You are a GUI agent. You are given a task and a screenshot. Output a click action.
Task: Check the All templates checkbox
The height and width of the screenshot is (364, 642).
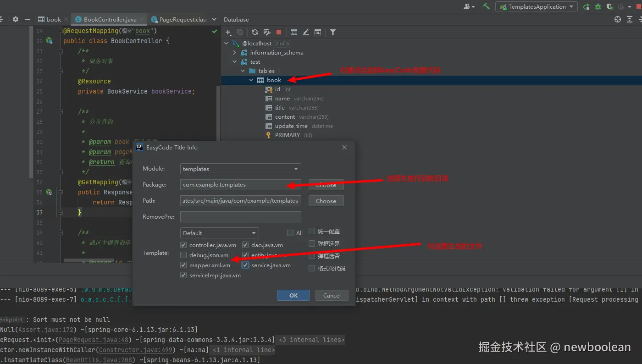[290, 233]
